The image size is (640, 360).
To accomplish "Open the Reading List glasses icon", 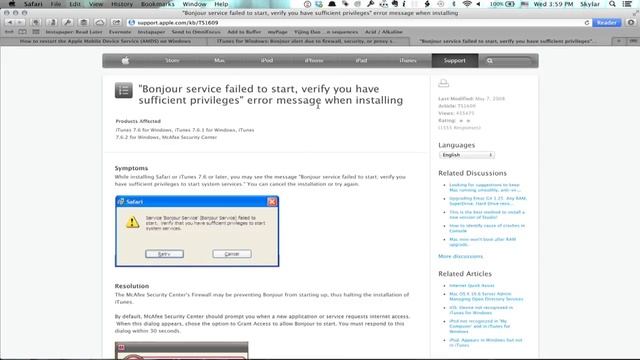I will pos(9,32).
